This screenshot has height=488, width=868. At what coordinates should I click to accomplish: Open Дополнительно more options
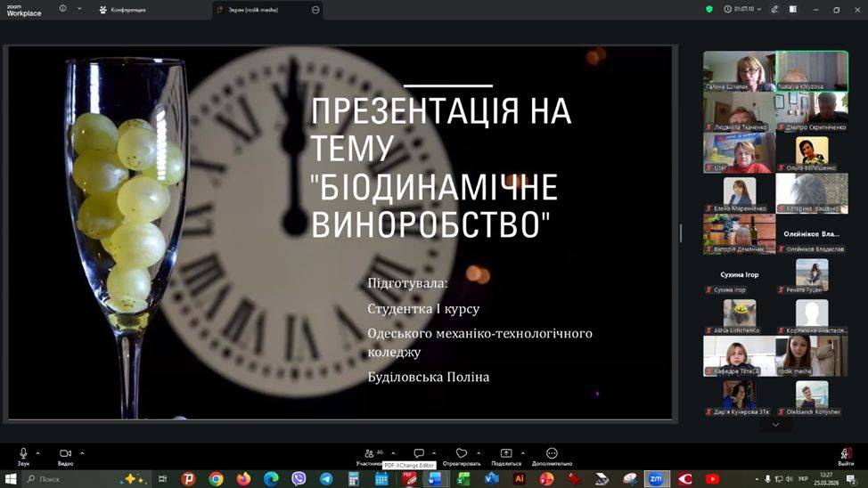[552, 455]
